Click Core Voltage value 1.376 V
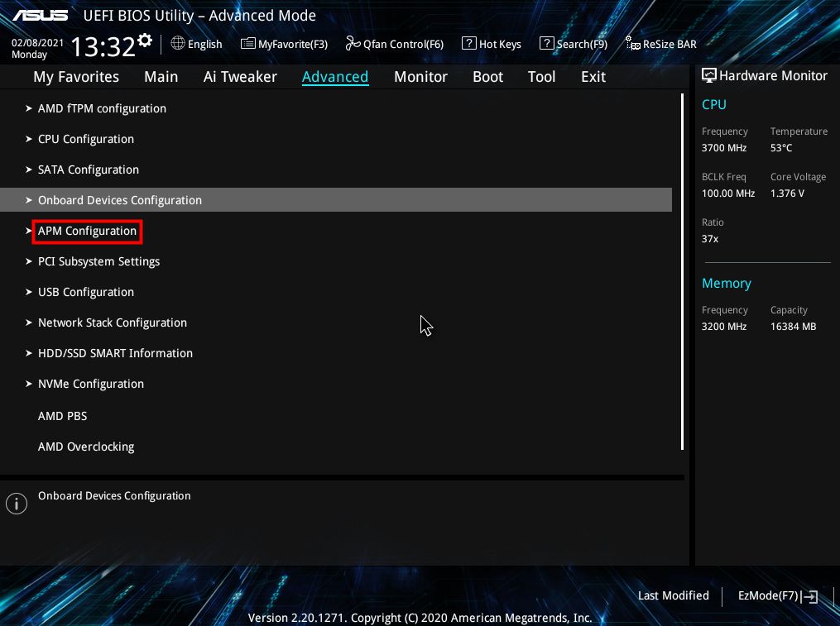The width and height of the screenshot is (840, 626). tap(787, 194)
